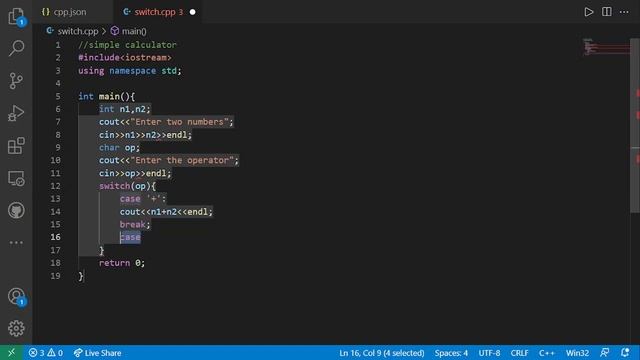640x360 pixels.
Task: Change end of line sequence CRLF
Action: coord(519,353)
